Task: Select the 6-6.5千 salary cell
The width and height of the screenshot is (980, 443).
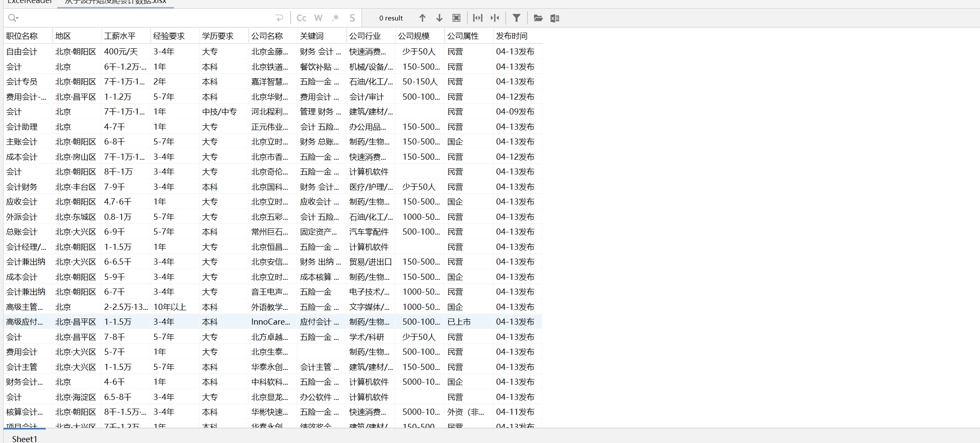Action: [x=126, y=262]
